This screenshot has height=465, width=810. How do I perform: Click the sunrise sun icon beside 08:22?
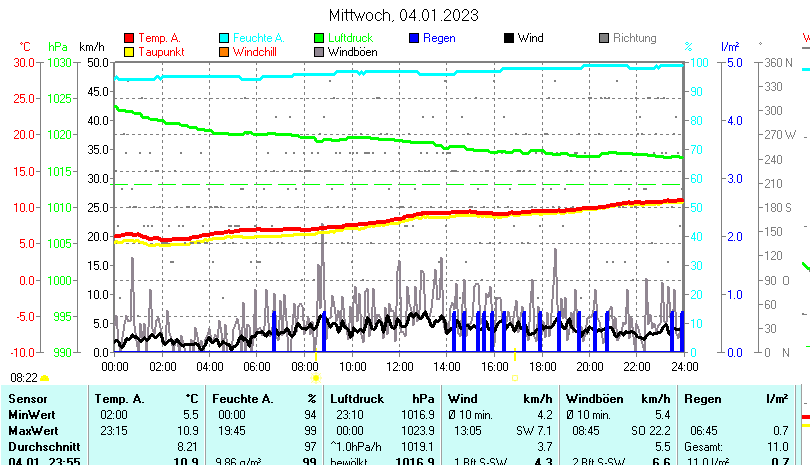tap(45, 378)
